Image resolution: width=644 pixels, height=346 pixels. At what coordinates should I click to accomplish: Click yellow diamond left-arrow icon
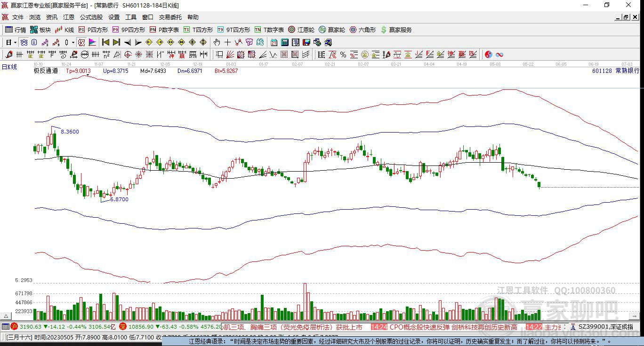[x=149, y=42]
